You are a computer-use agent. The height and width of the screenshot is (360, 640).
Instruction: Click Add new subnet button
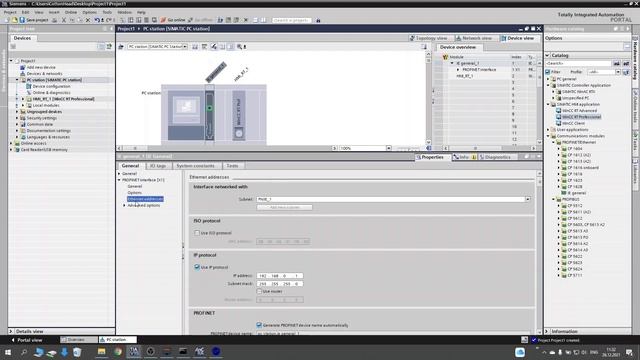(284, 207)
